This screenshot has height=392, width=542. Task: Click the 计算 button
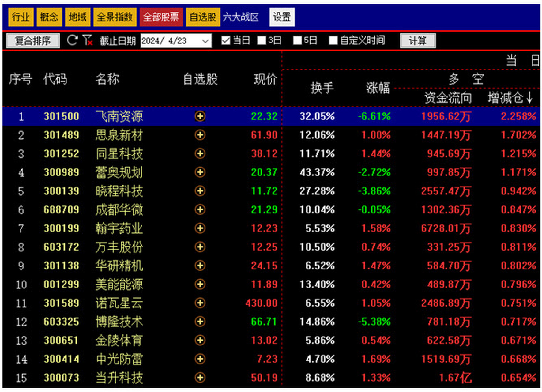418,40
